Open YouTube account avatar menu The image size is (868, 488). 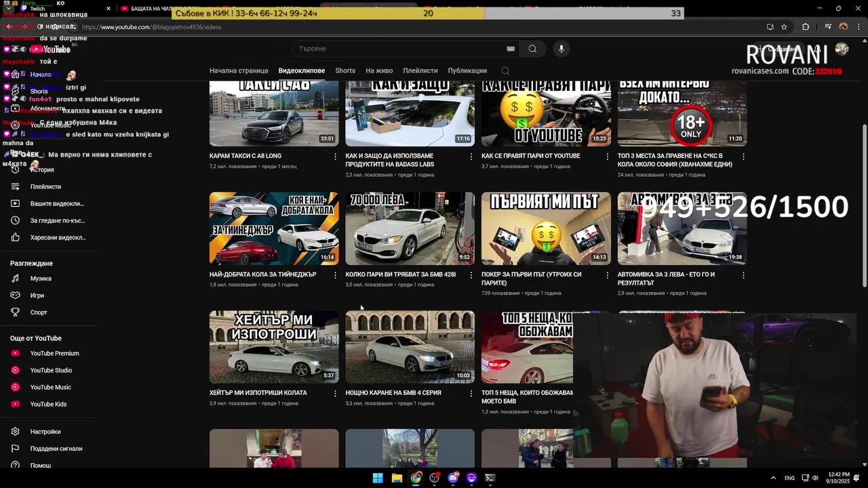click(842, 49)
